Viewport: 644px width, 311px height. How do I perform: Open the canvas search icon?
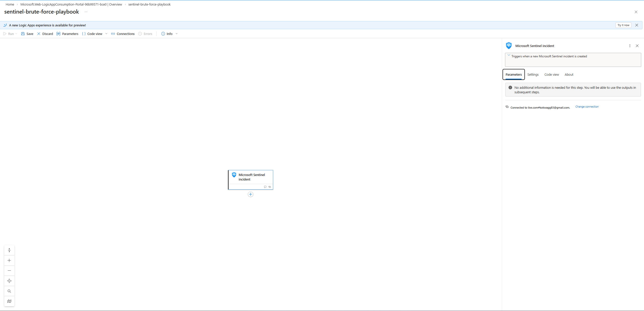click(x=9, y=291)
